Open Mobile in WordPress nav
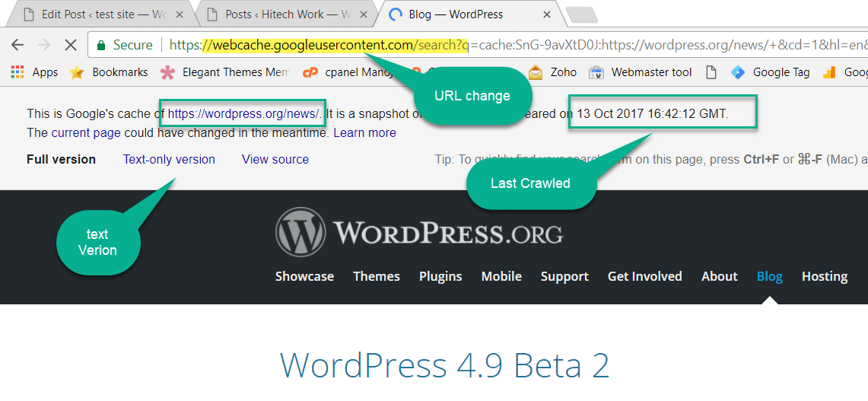868x401 pixels. [501, 276]
